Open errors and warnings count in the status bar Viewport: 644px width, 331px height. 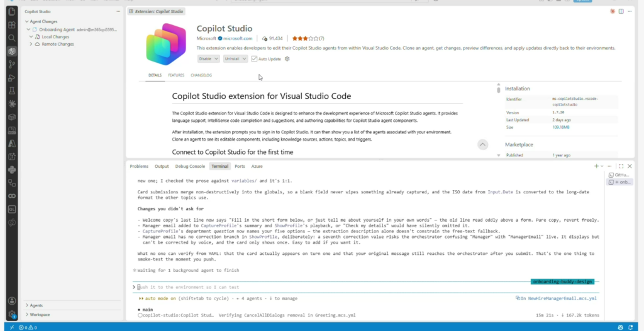tap(28, 327)
